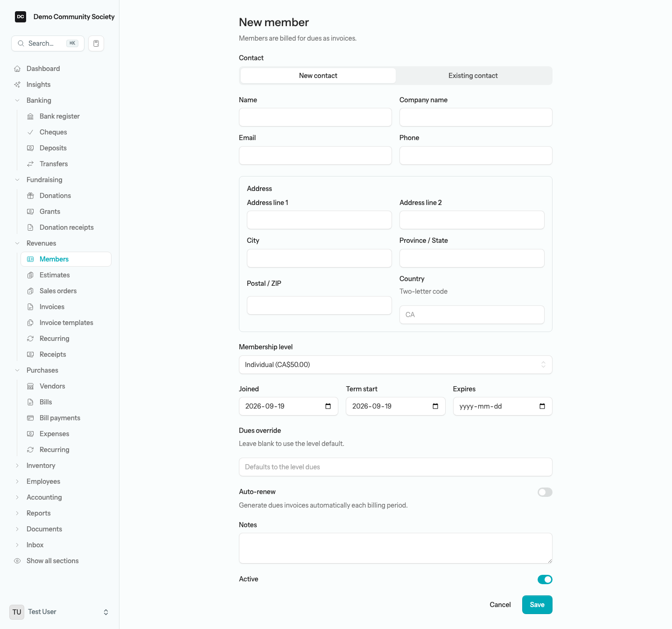The height and width of the screenshot is (629, 672).
Task: Click the Donation receipts document icon
Action: tap(30, 227)
